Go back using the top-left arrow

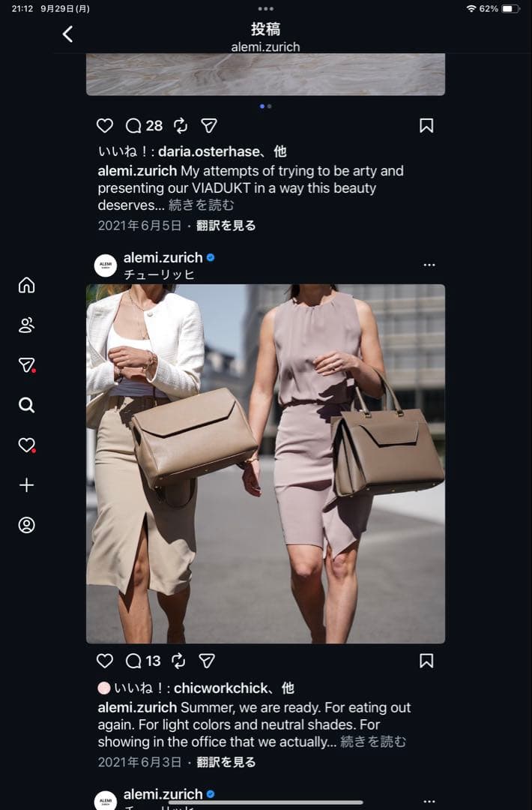click(x=67, y=34)
